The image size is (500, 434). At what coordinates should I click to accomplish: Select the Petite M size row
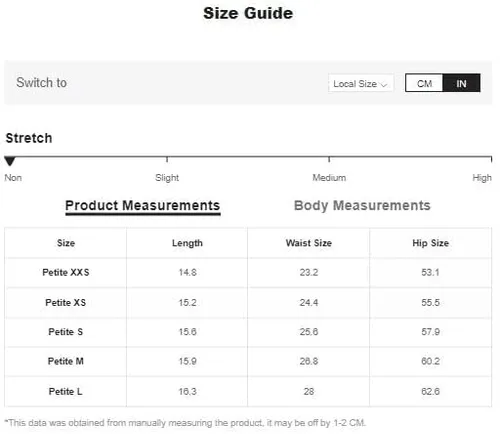[248, 361]
